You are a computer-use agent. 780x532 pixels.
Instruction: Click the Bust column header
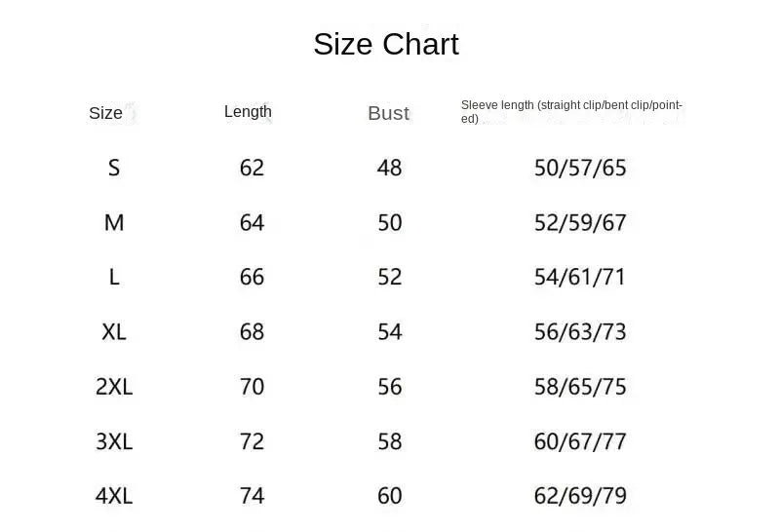388,113
